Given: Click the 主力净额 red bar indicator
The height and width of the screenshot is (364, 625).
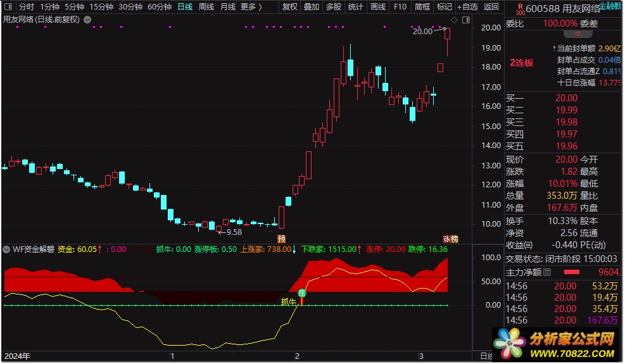Looking at the screenshot, I should 572,272.
